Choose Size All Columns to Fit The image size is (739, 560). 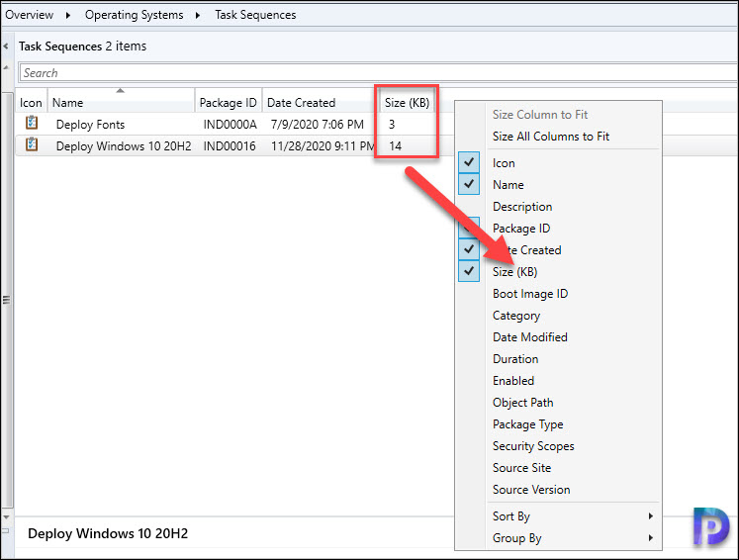point(550,137)
